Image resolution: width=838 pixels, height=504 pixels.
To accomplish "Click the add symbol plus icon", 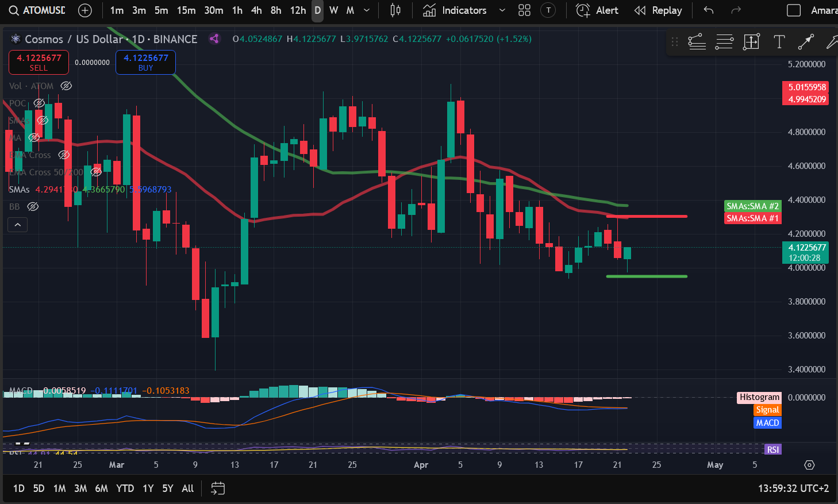I will tap(84, 10).
